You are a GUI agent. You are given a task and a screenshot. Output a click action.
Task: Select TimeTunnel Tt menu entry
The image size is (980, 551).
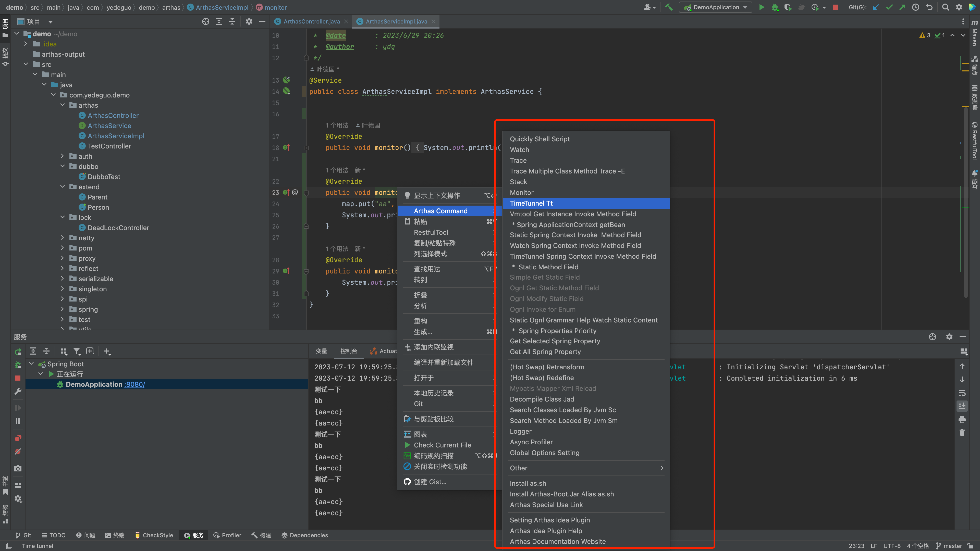[531, 203]
